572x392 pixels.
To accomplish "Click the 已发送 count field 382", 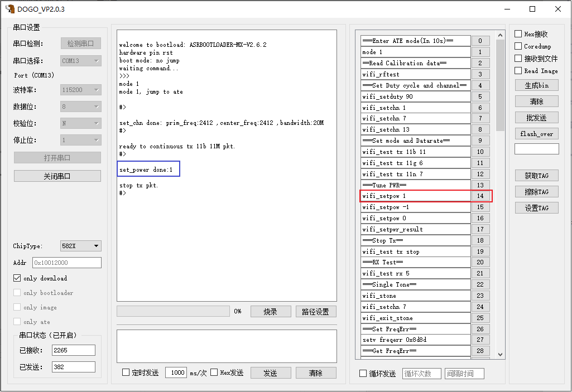I will 73,367.
